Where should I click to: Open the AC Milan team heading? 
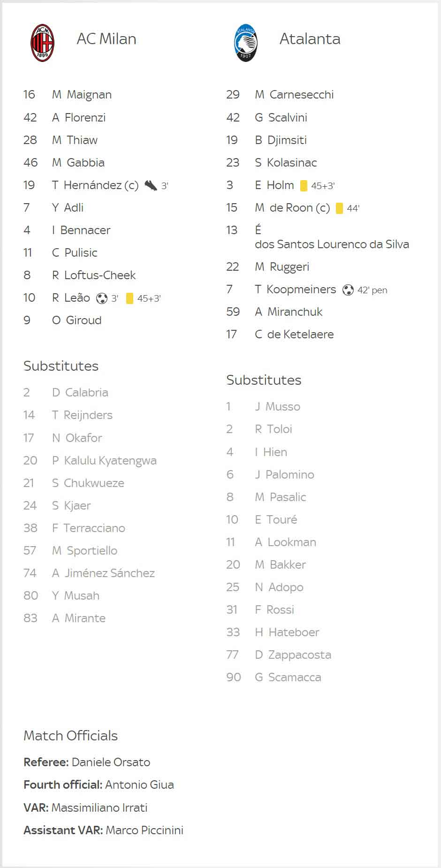coord(106,39)
